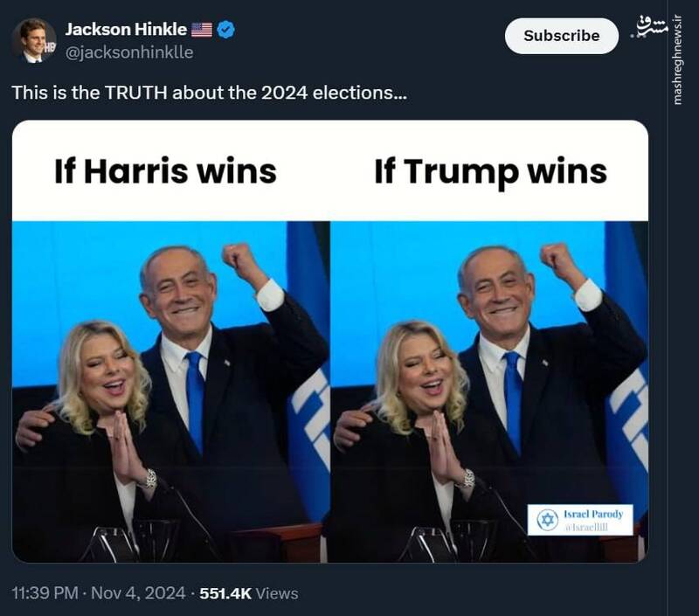Click the 'If Trump wins' heading
The image size is (699, 616).
point(490,172)
